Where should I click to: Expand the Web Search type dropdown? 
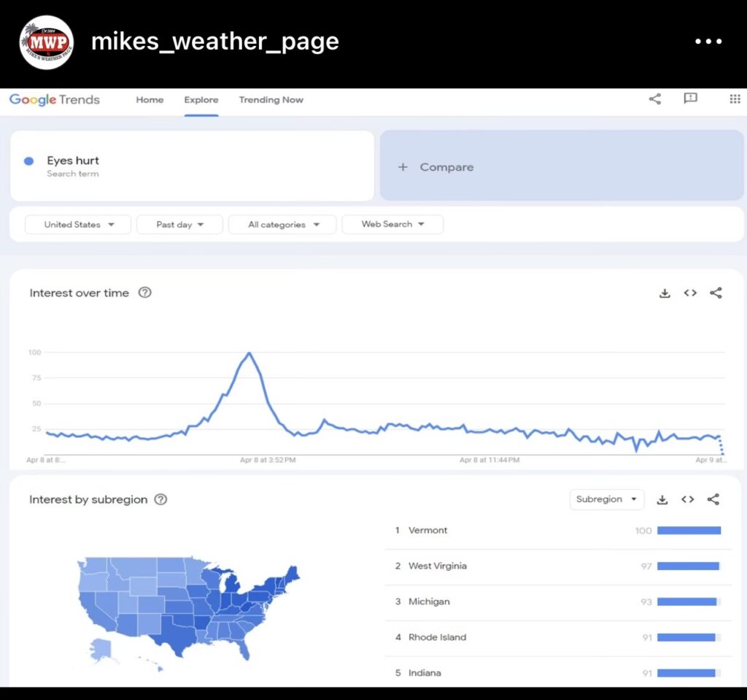pos(392,224)
